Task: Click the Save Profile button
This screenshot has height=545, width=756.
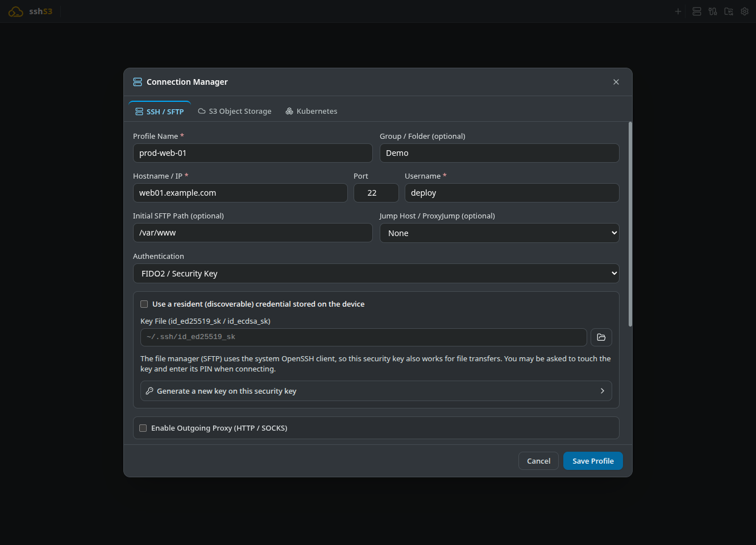Action: [x=593, y=461]
